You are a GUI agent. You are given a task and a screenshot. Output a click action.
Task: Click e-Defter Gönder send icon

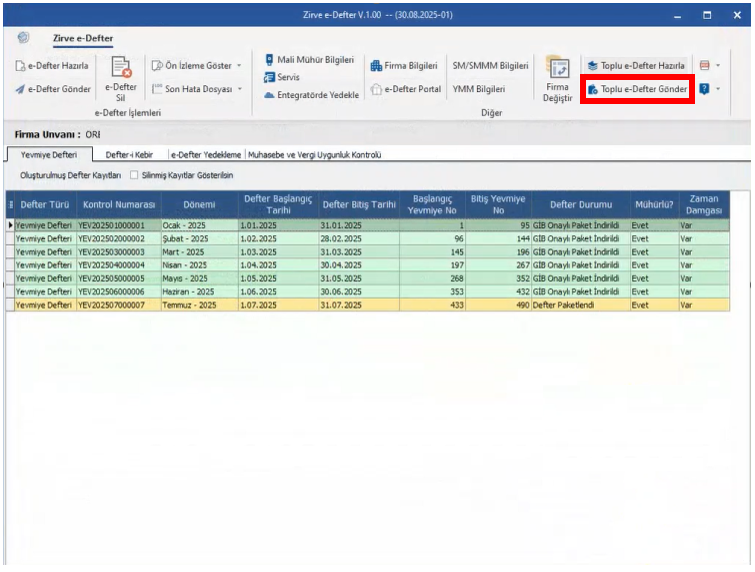tap(20, 89)
